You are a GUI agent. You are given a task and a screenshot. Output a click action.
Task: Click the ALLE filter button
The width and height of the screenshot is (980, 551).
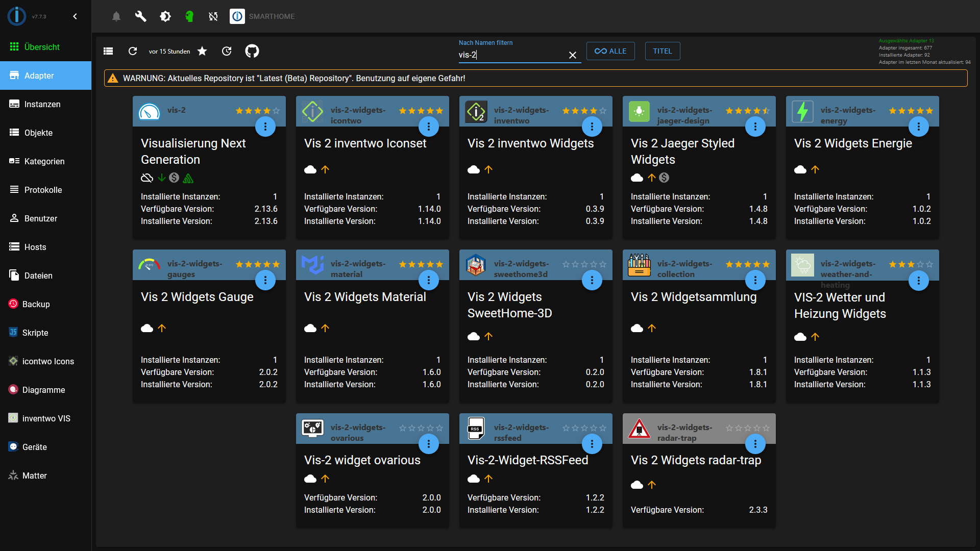click(610, 51)
